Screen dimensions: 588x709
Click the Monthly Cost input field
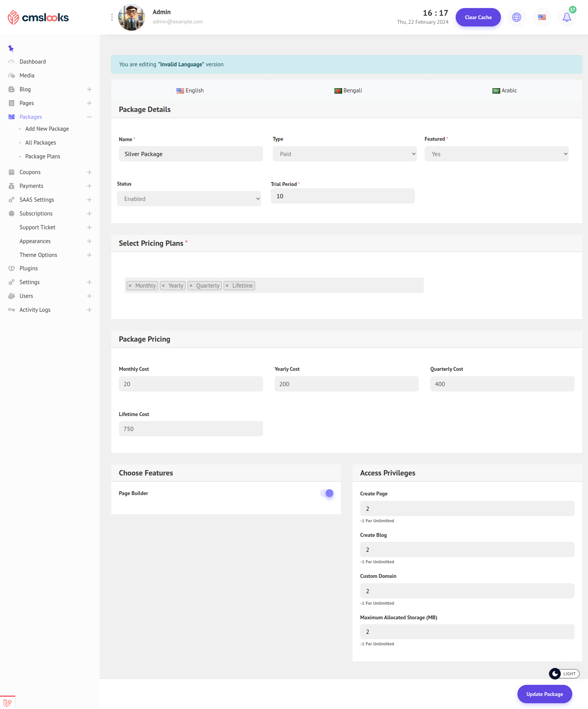tap(191, 384)
